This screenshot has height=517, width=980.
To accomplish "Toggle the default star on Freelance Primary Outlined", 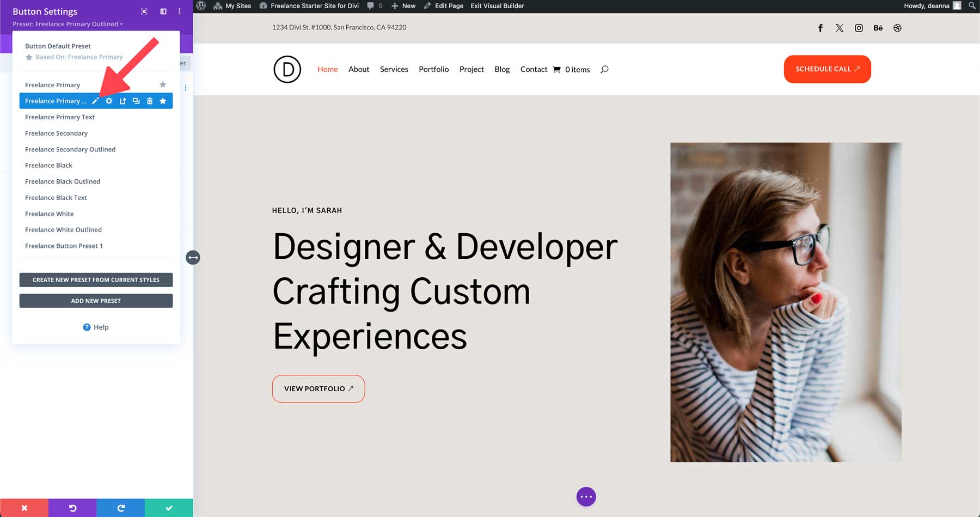I will point(163,101).
